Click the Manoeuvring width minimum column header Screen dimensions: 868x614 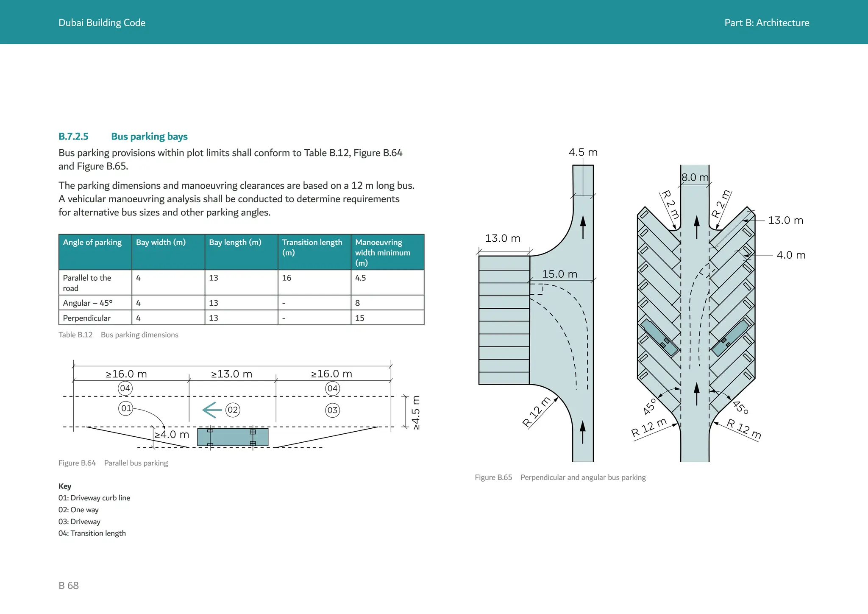[382, 252]
